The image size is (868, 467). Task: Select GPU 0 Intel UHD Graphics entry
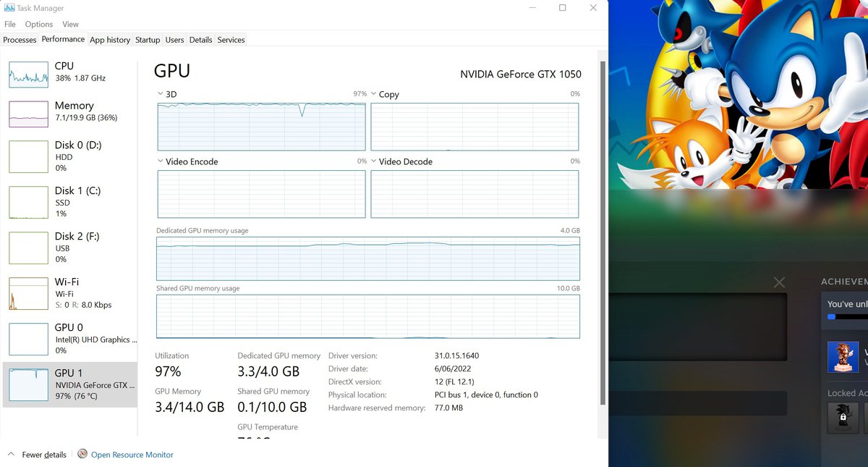70,338
